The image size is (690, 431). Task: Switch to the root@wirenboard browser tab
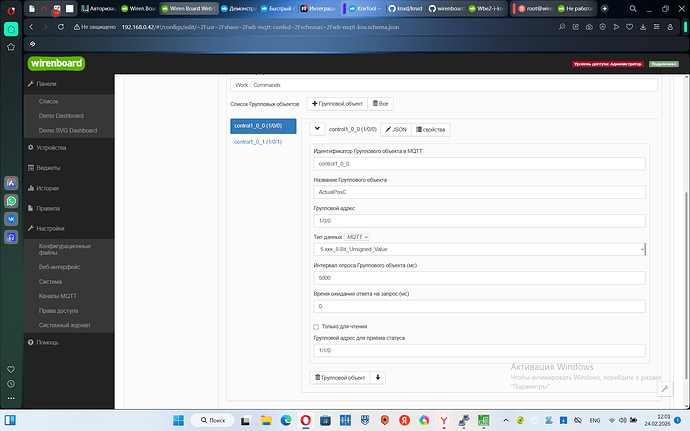tap(535, 8)
